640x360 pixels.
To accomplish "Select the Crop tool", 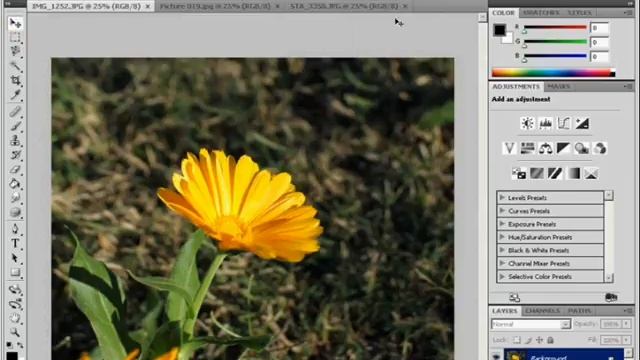I will (x=15, y=80).
